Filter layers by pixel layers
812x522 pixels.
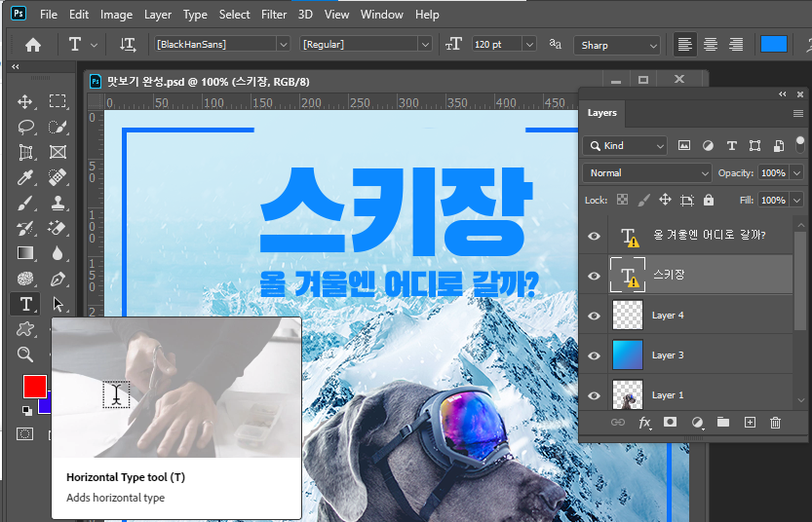[684, 145]
